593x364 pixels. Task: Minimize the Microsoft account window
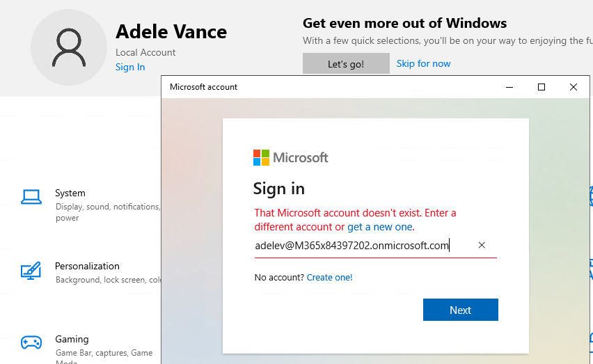(x=509, y=87)
